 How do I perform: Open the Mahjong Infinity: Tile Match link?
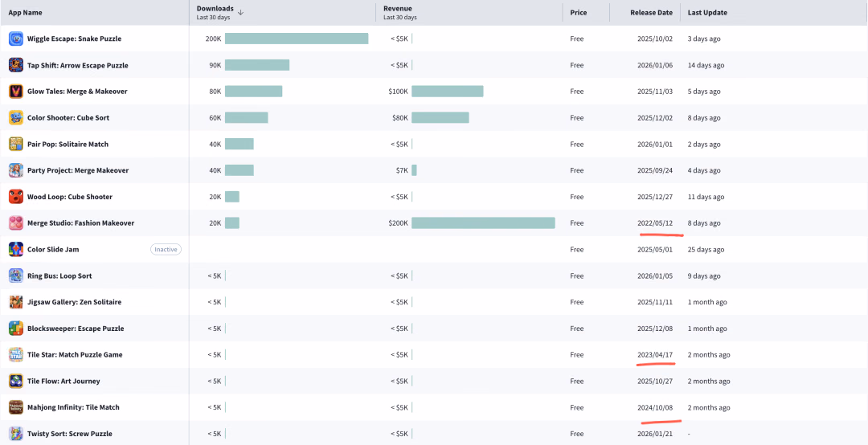(73, 407)
